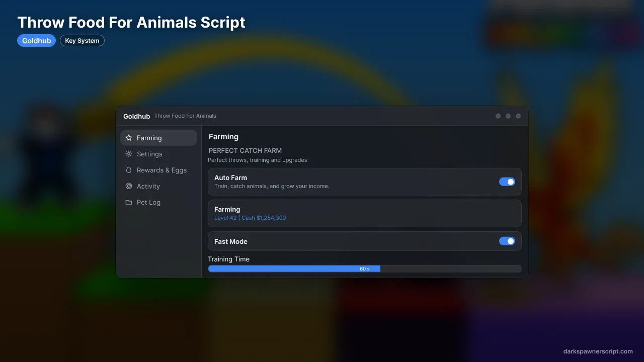Image resolution: width=644 pixels, height=362 pixels.
Task: Open the Pet Log tab
Action: point(158,202)
